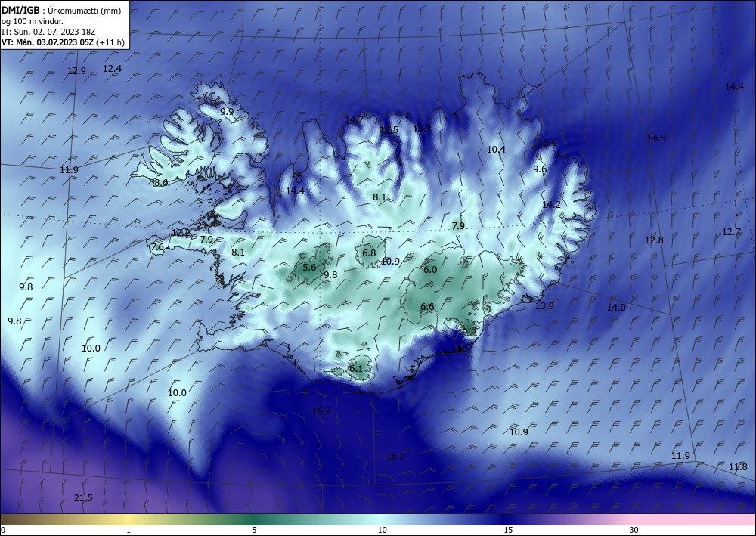Click the 'DMI/IGB : Úrkomumætti (mm)' title text
756x536 pixels.
[x=61, y=11]
